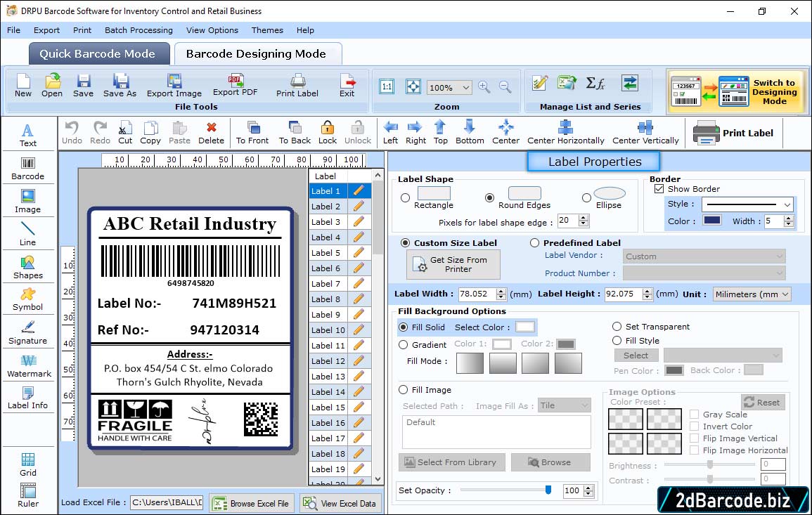This screenshot has height=515, width=812.
Task: Select Gradient fill option
Action: click(404, 345)
